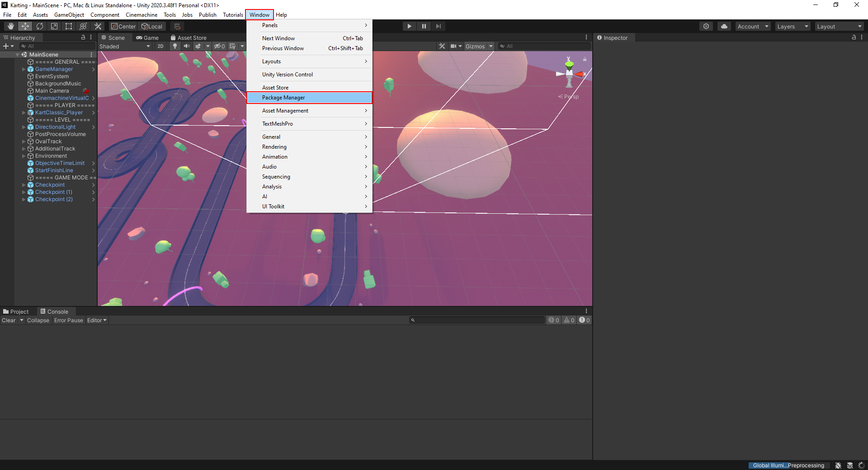
Task: Open custom editor tools
Action: click(98, 26)
